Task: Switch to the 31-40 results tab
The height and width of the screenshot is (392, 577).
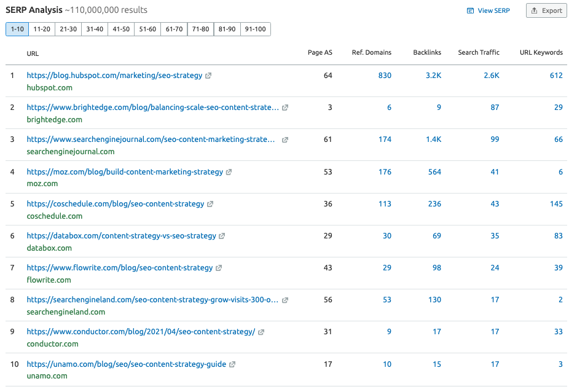Action: [95, 29]
